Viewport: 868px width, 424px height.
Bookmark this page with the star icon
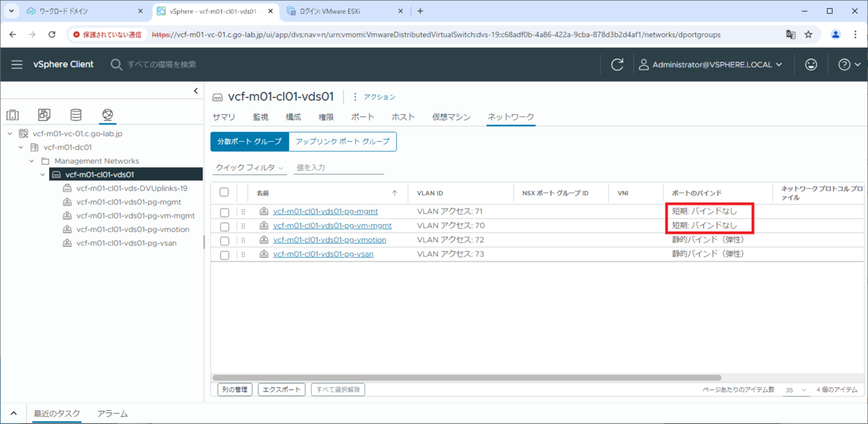pos(809,34)
